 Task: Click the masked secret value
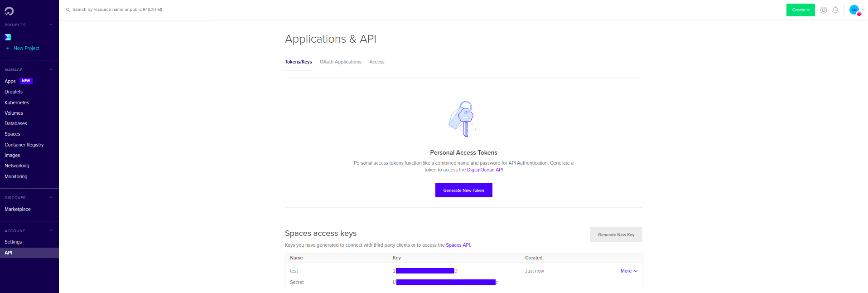tap(445, 282)
